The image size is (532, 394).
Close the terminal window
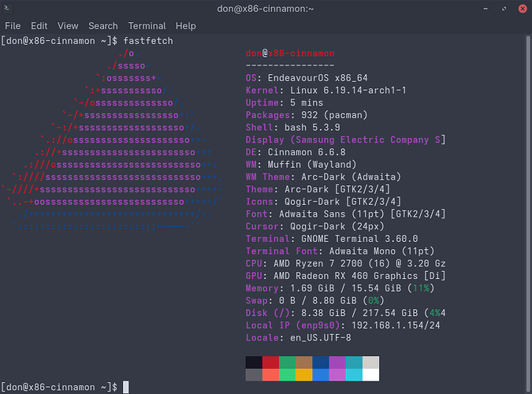[x=523, y=9]
